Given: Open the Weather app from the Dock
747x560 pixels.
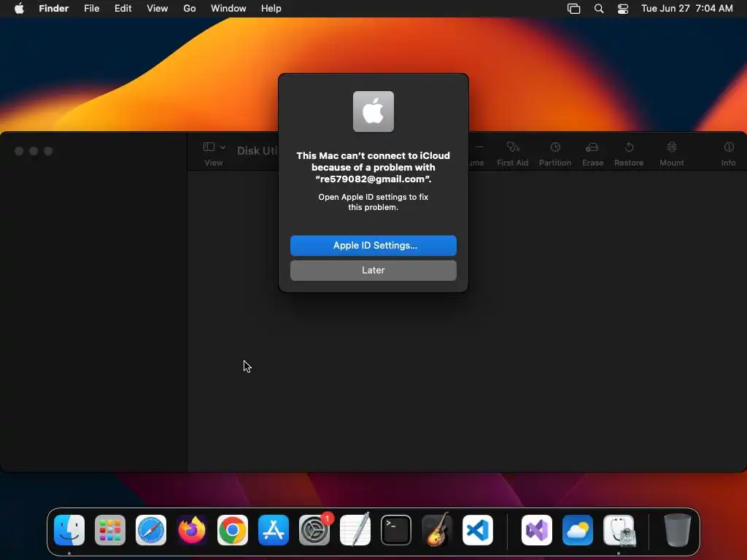Looking at the screenshot, I should (x=578, y=530).
